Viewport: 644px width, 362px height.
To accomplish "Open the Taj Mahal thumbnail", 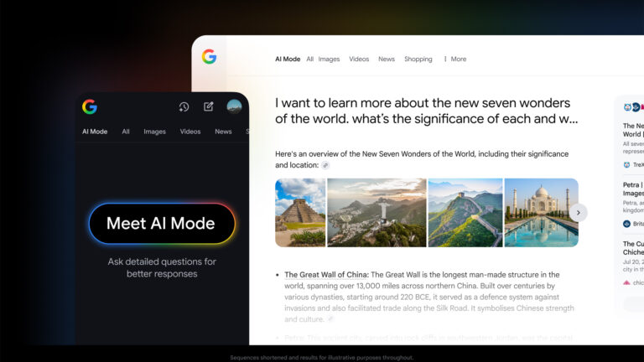I will [542, 213].
